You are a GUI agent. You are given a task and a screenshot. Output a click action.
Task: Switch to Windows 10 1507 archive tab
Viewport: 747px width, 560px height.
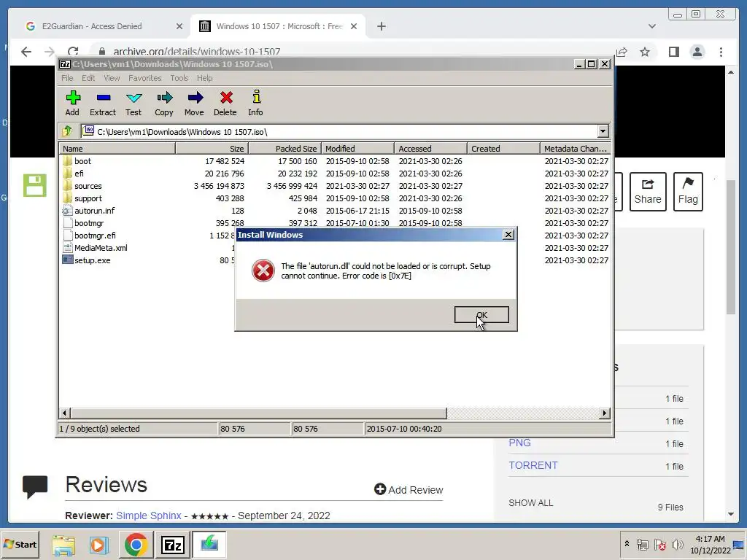(279, 26)
